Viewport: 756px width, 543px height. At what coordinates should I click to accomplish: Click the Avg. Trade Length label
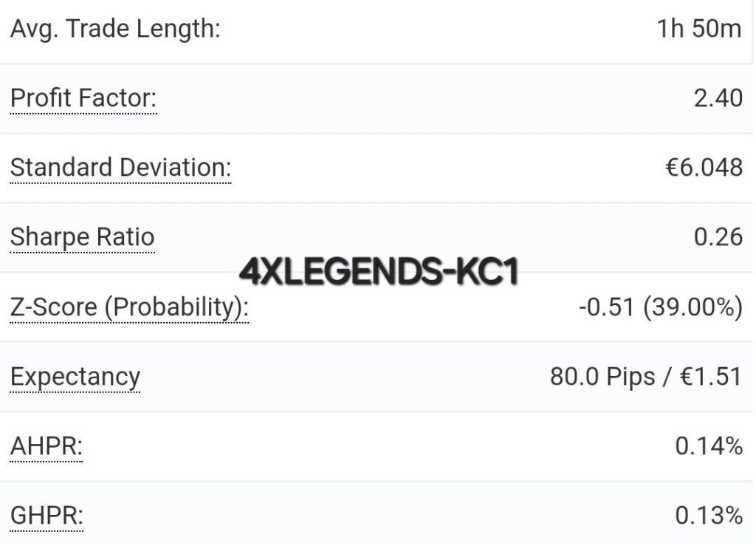click(115, 29)
